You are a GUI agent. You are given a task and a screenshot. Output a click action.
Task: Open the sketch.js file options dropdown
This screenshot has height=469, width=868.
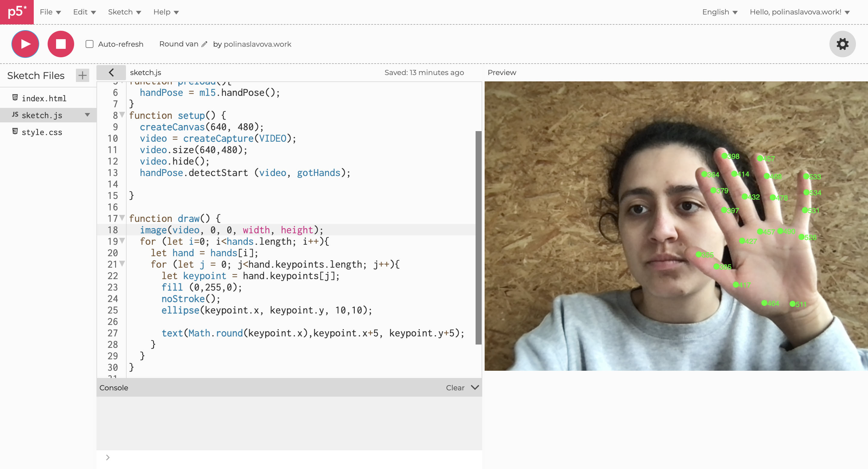[87, 115]
